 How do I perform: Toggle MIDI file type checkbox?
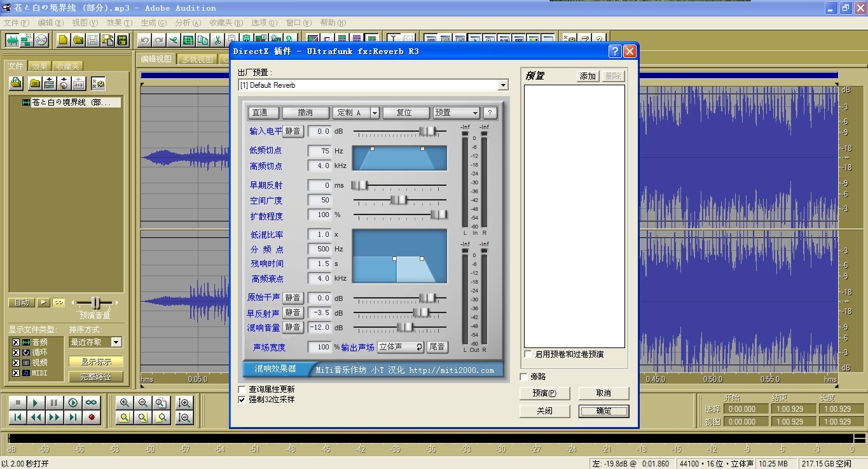coord(16,372)
